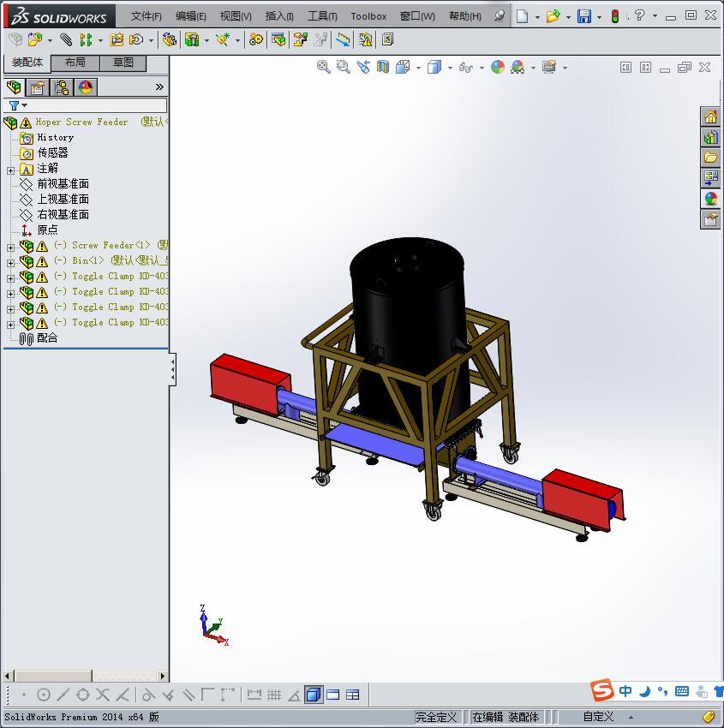
Task: Select the History item in tree
Action: pos(55,137)
